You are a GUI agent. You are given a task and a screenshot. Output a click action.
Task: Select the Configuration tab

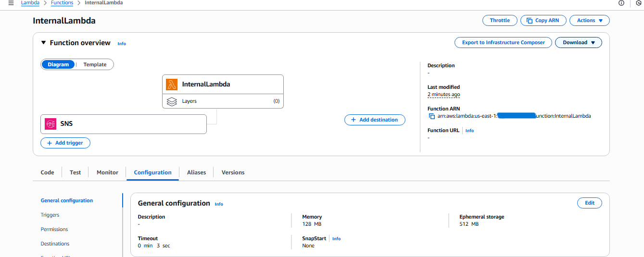click(x=152, y=172)
